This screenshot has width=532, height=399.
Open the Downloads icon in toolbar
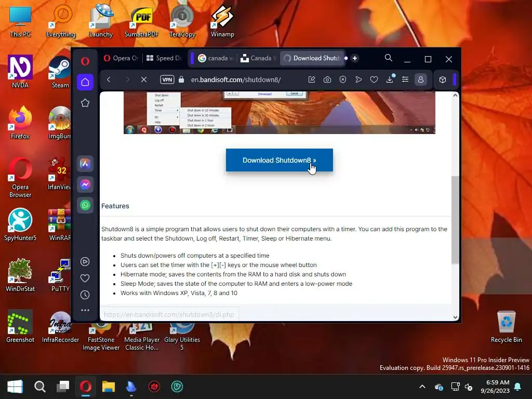pos(390,79)
